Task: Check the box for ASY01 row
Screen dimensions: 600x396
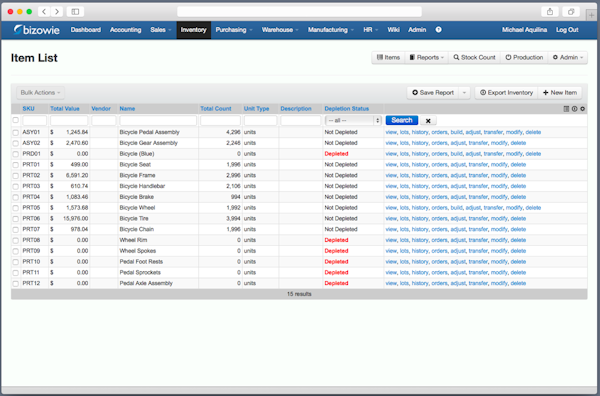Action: coord(16,132)
